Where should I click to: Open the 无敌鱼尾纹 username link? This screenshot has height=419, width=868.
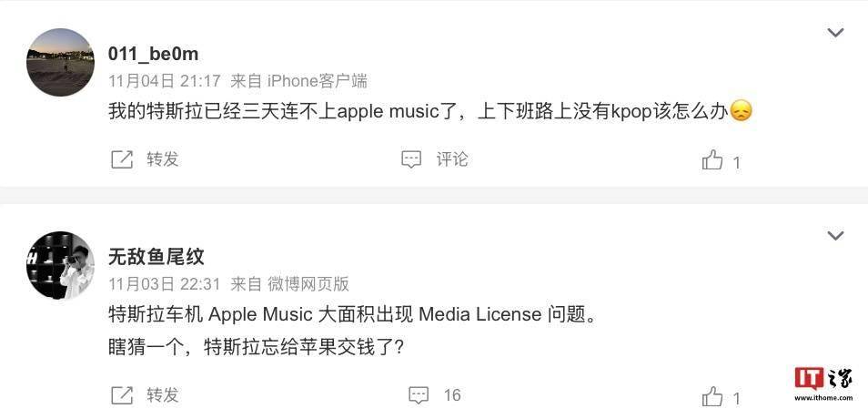point(156,257)
